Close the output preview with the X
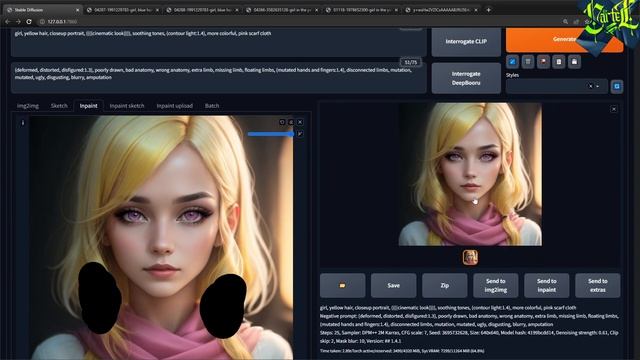This screenshot has height=360, width=640. (x=613, y=109)
